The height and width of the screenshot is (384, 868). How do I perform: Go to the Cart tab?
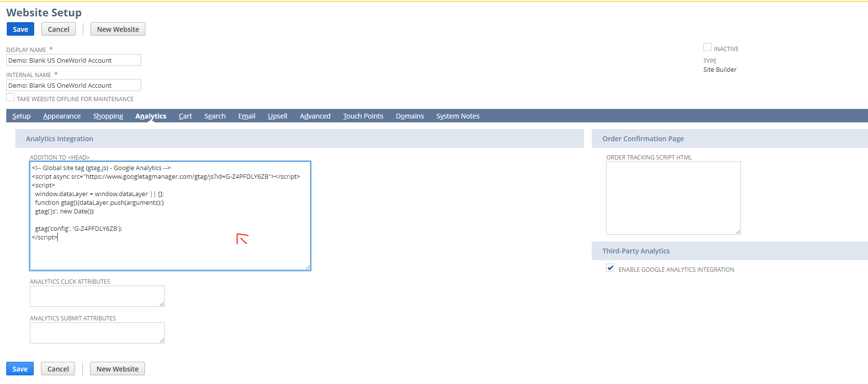coord(185,116)
